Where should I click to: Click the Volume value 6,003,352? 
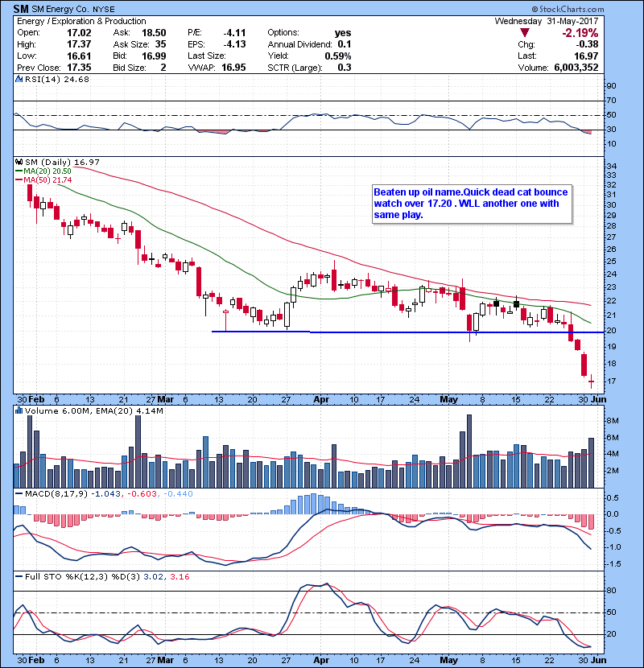pos(576,68)
